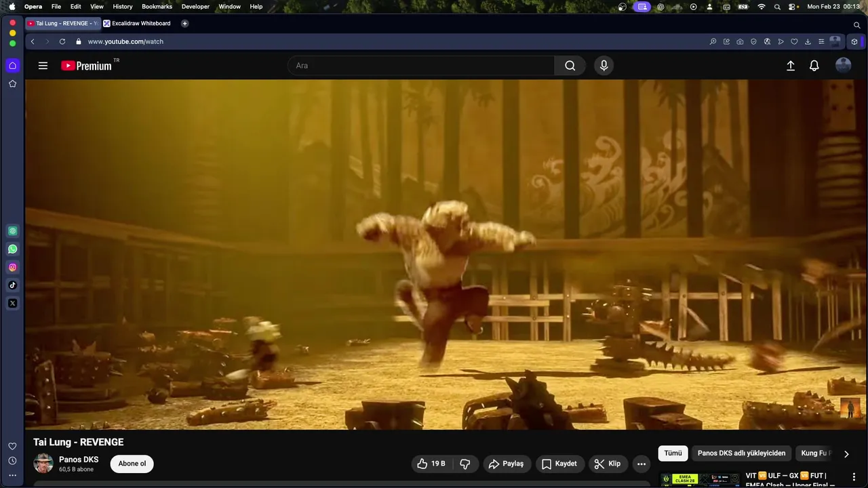Show more chips with right chevron
Viewport: 868px width, 488px height.
coord(846,453)
